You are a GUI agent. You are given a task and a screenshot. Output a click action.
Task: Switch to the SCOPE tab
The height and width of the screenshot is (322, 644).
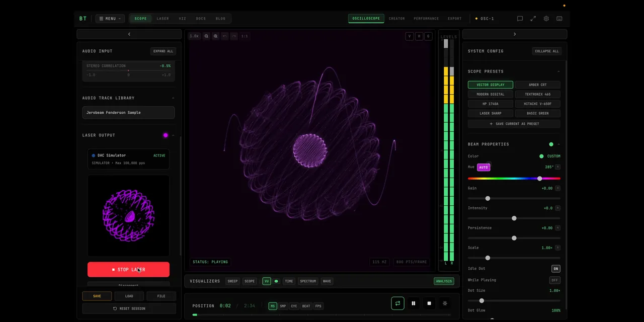[140, 19]
